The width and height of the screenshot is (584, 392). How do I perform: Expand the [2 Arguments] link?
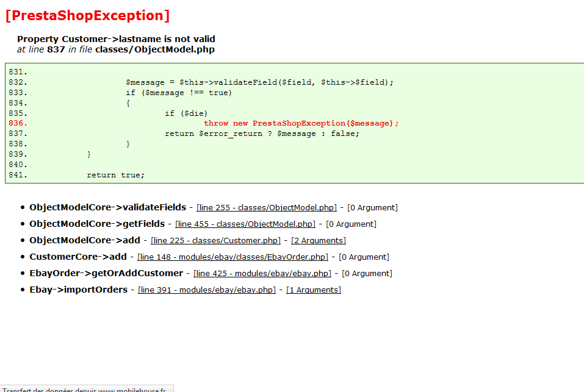click(x=319, y=241)
